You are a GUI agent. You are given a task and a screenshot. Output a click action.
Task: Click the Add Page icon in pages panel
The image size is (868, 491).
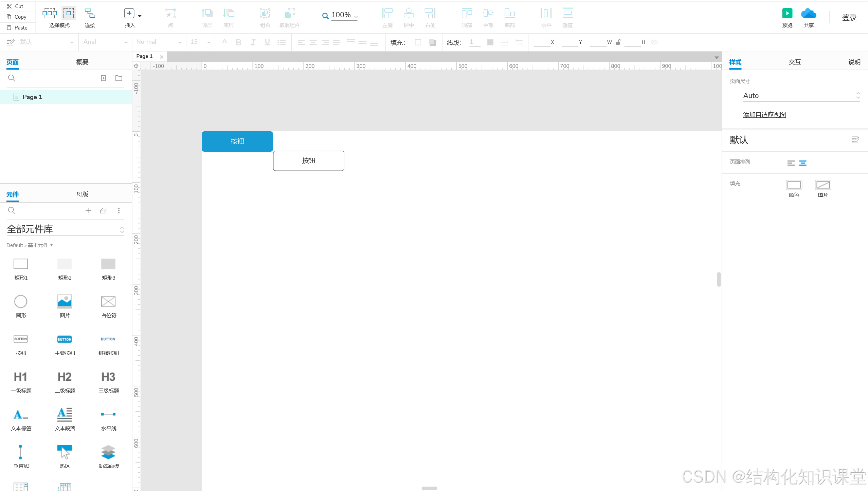[x=104, y=78]
